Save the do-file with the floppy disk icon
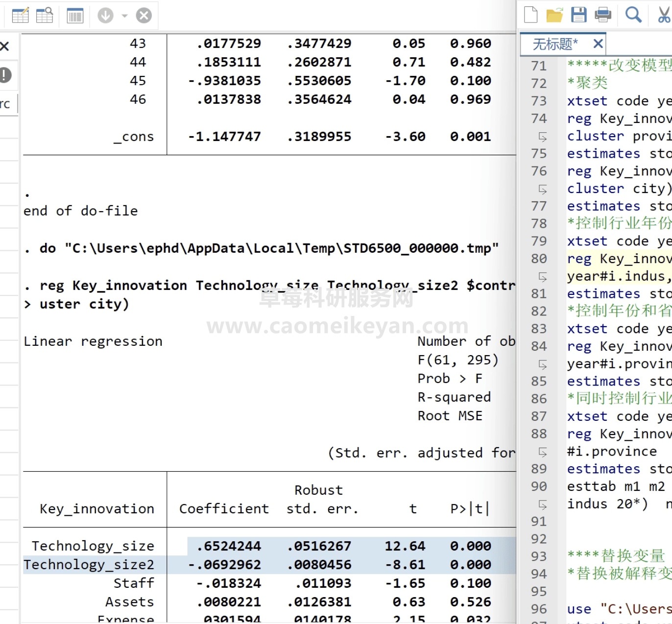 point(578,15)
